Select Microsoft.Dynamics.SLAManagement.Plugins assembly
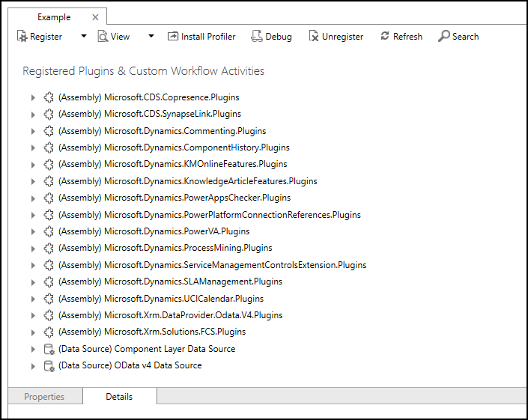 coord(170,281)
